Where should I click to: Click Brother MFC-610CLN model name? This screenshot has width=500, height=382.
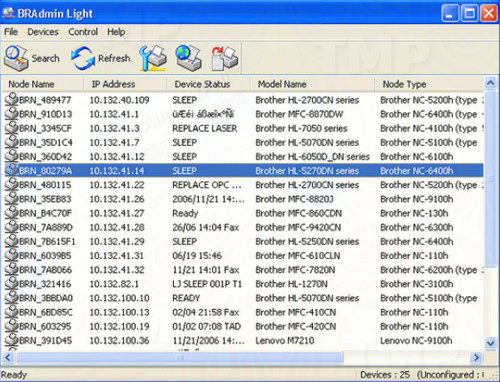point(298,256)
